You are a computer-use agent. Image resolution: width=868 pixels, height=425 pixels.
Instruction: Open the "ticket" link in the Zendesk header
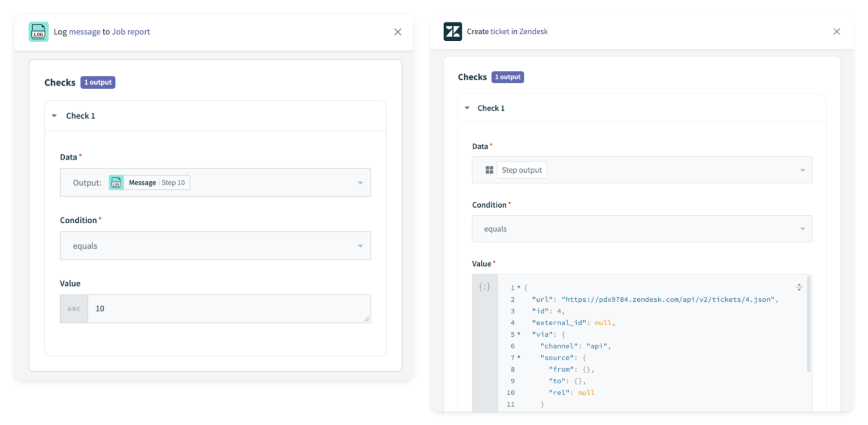click(x=501, y=31)
